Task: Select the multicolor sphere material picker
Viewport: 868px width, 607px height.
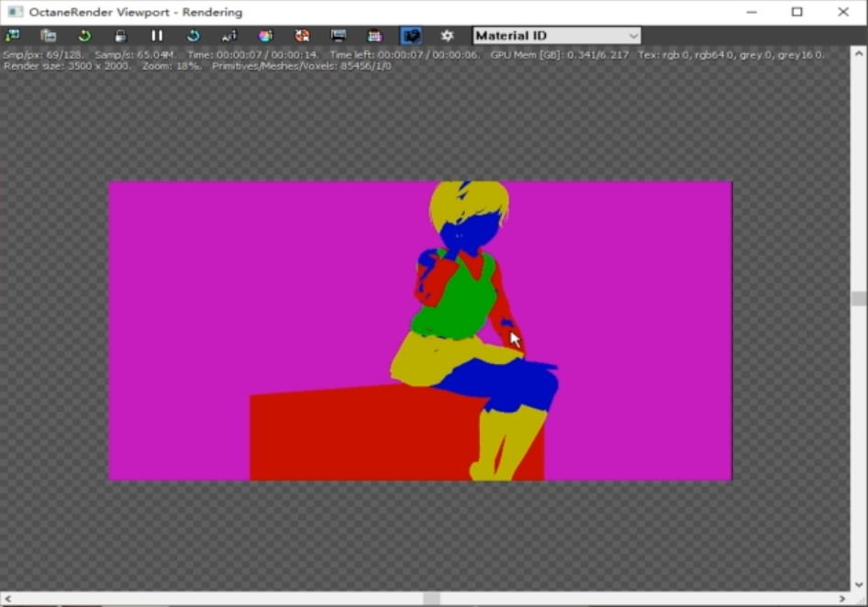Action: click(265, 36)
